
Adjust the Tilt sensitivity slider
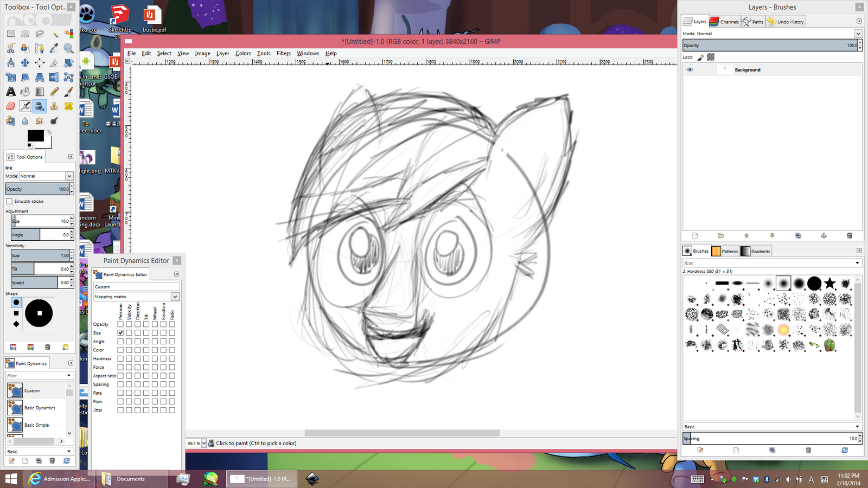click(x=40, y=269)
